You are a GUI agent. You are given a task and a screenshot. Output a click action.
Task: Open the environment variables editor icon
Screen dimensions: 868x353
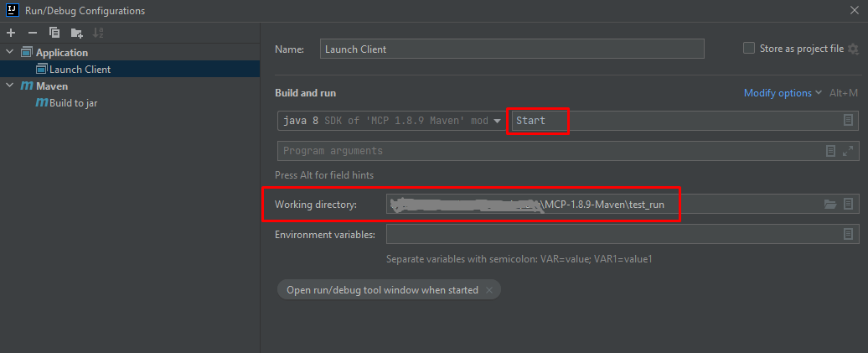click(848, 235)
